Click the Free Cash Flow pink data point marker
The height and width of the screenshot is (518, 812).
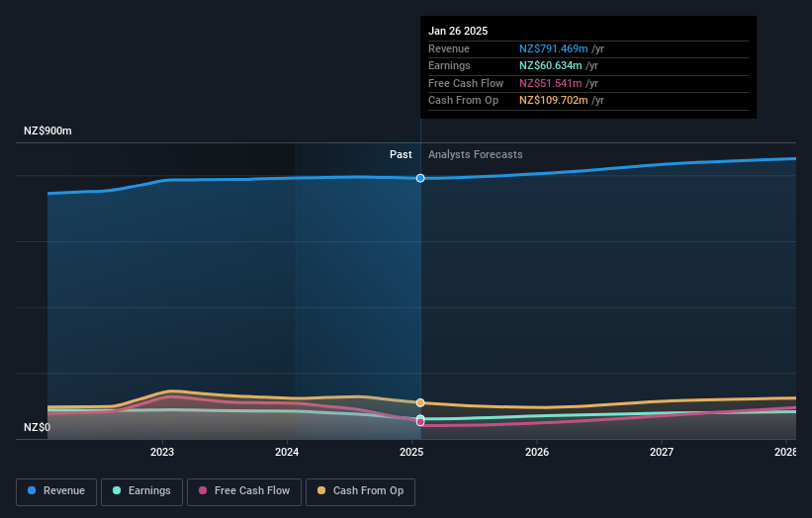pyautogui.click(x=420, y=422)
